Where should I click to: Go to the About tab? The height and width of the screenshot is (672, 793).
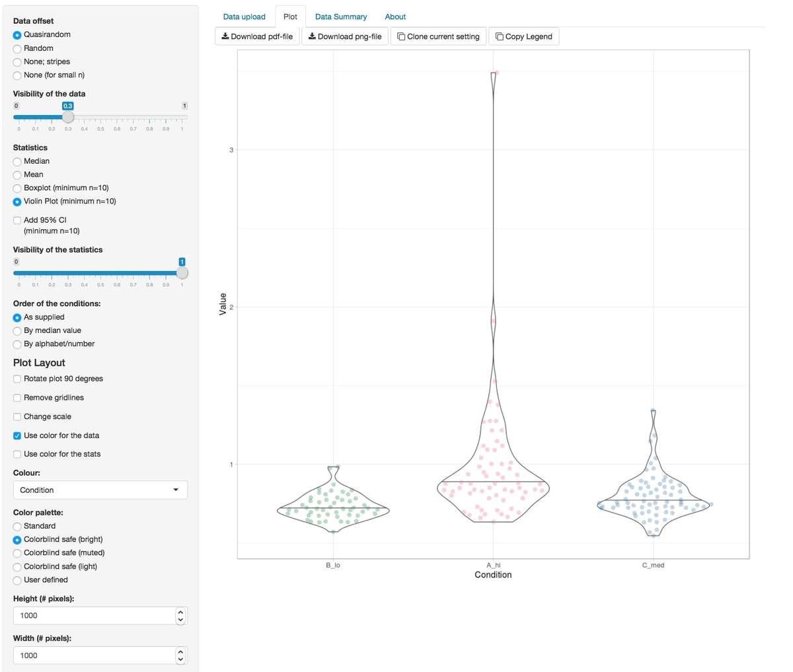coord(395,17)
